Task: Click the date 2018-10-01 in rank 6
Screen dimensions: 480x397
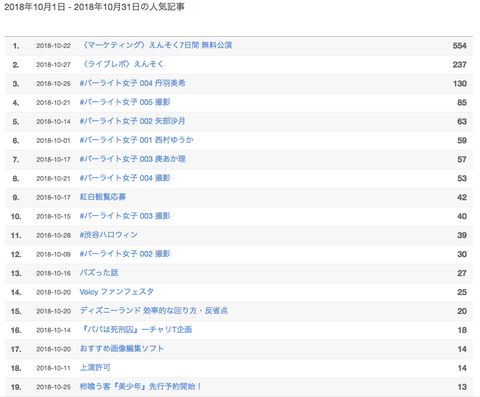Action: (x=53, y=141)
